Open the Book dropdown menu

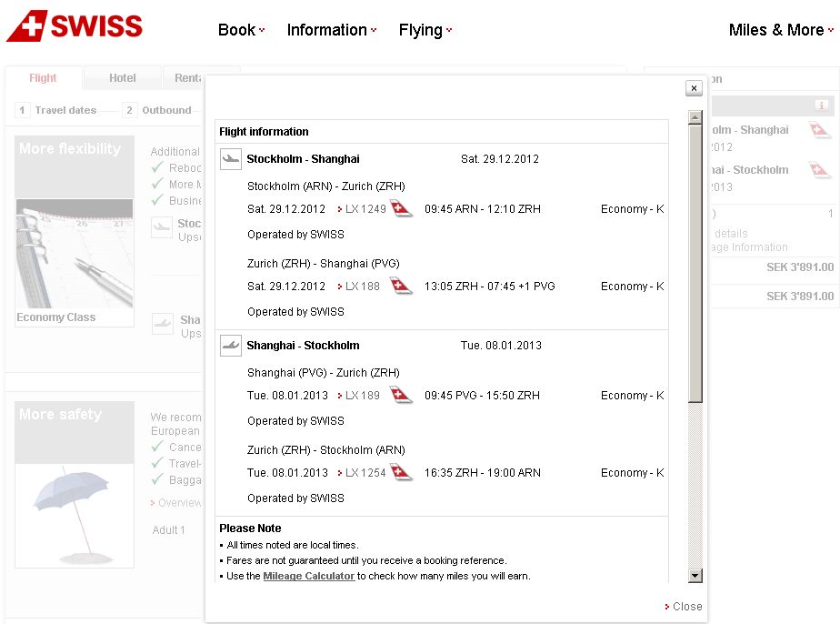pos(241,30)
